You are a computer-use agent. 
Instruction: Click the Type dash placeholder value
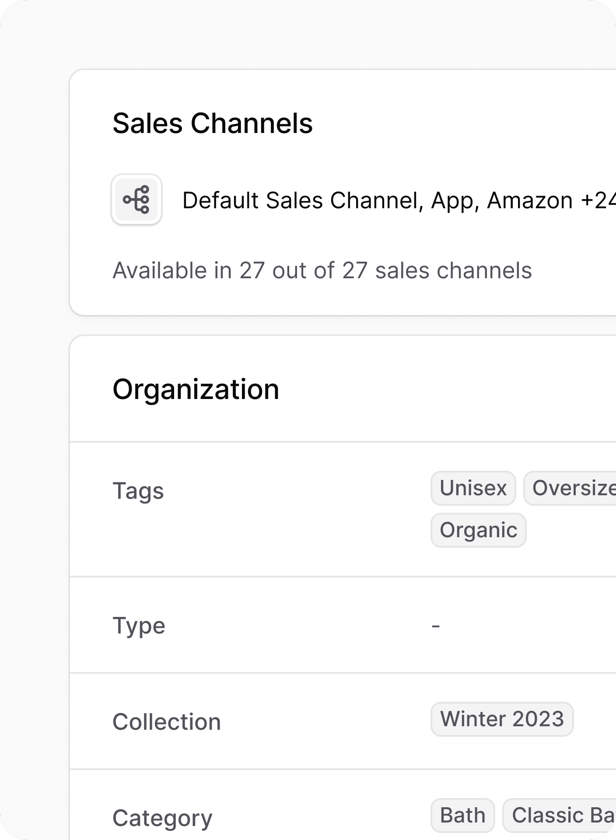point(435,626)
